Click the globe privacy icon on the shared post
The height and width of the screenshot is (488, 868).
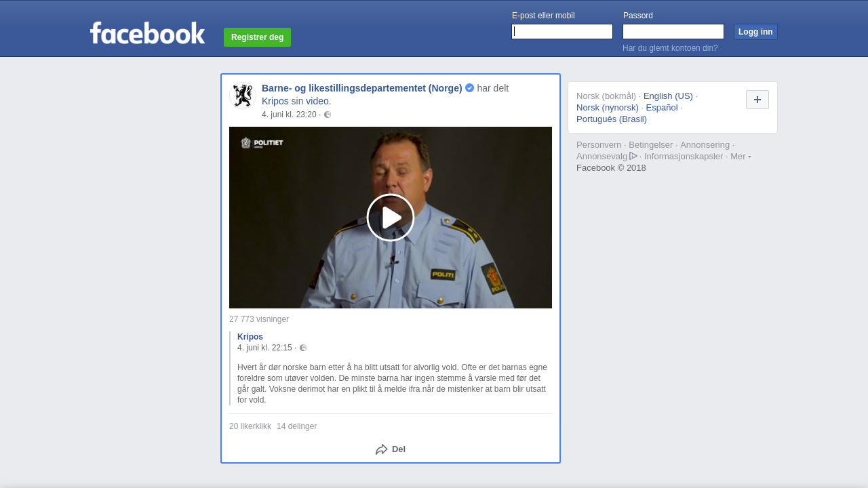click(328, 115)
